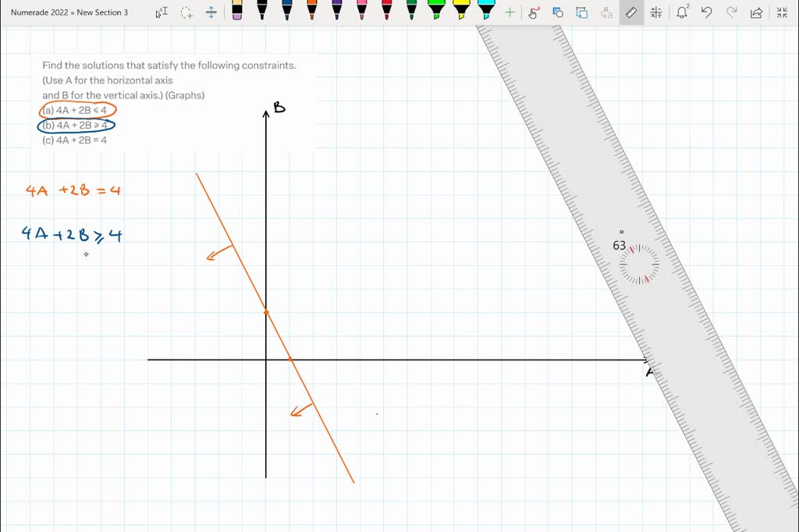Open the shape recognition tool

556,12
